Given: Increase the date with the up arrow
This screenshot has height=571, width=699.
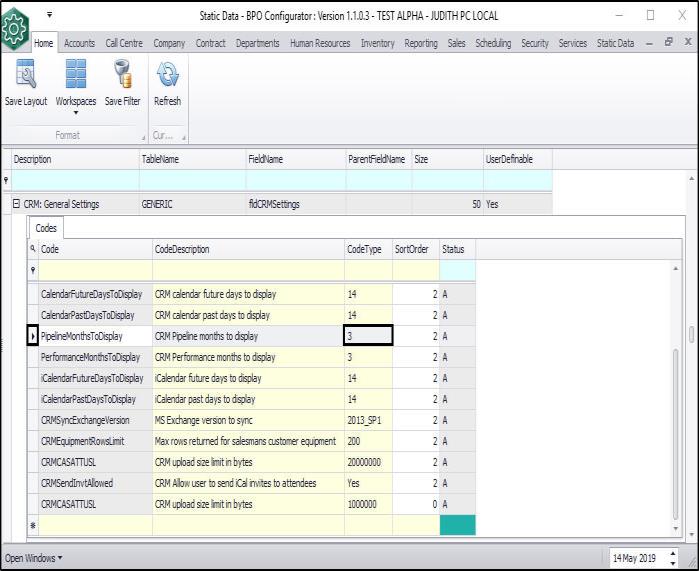Looking at the screenshot, I should click(x=671, y=552).
